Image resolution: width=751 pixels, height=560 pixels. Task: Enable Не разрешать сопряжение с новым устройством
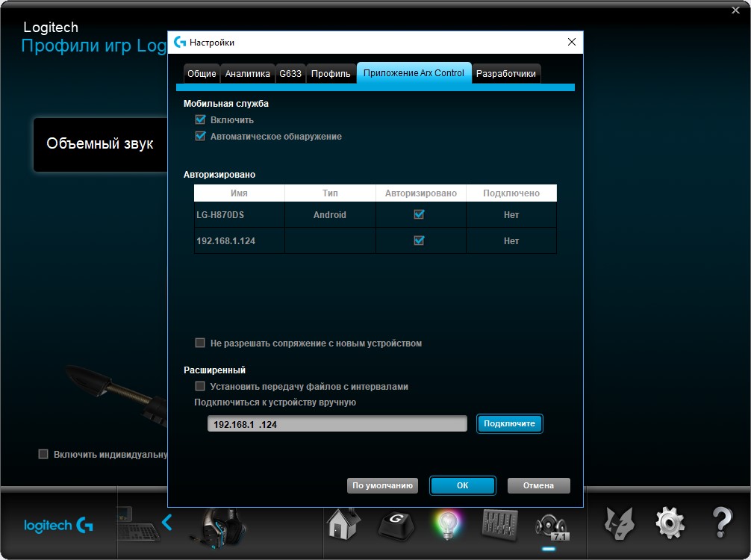200,343
